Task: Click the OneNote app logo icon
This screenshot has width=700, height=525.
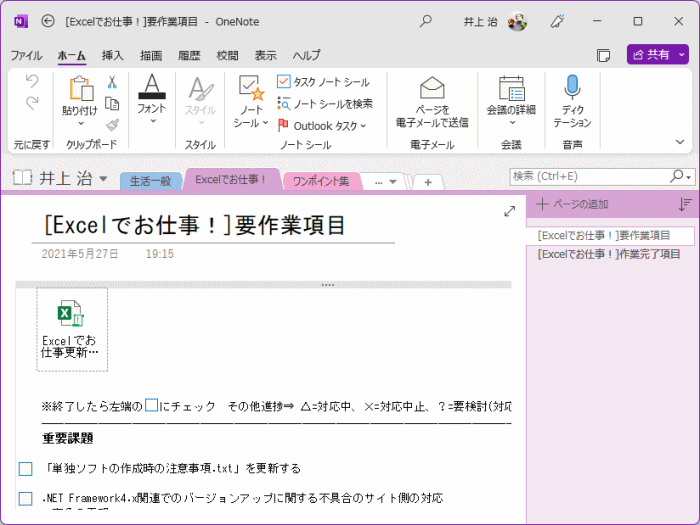Action: click(x=21, y=21)
